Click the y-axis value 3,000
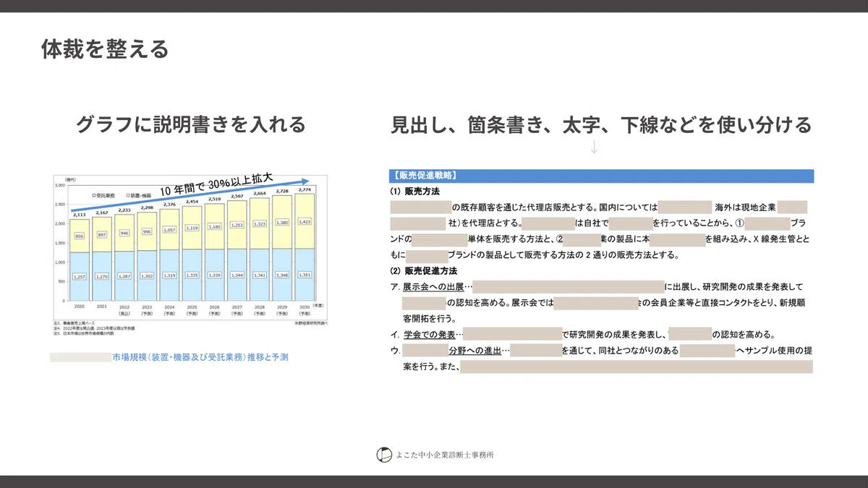The width and height of the screenshot is (868, 488). coord(60,186)
